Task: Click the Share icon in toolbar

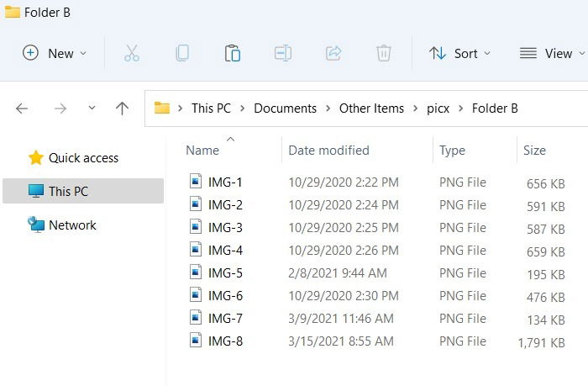Action: coord(333,53)
